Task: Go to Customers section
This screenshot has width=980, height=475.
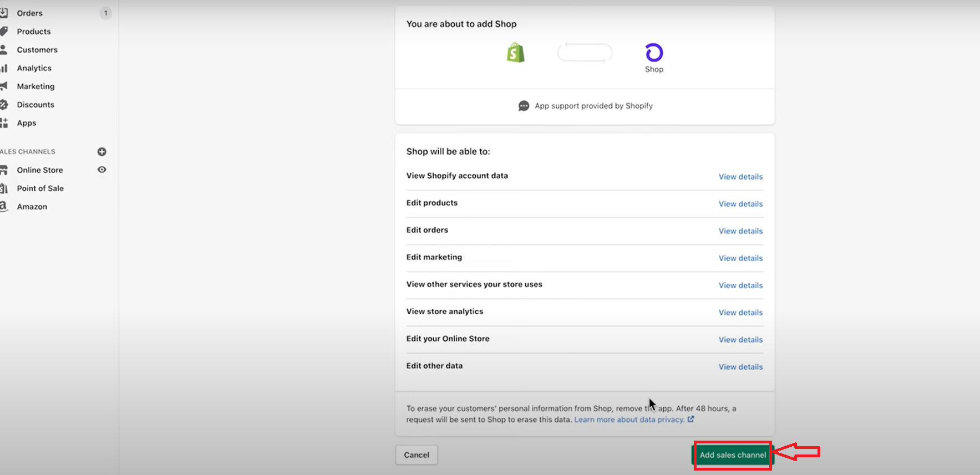Action: coord(37,49)
